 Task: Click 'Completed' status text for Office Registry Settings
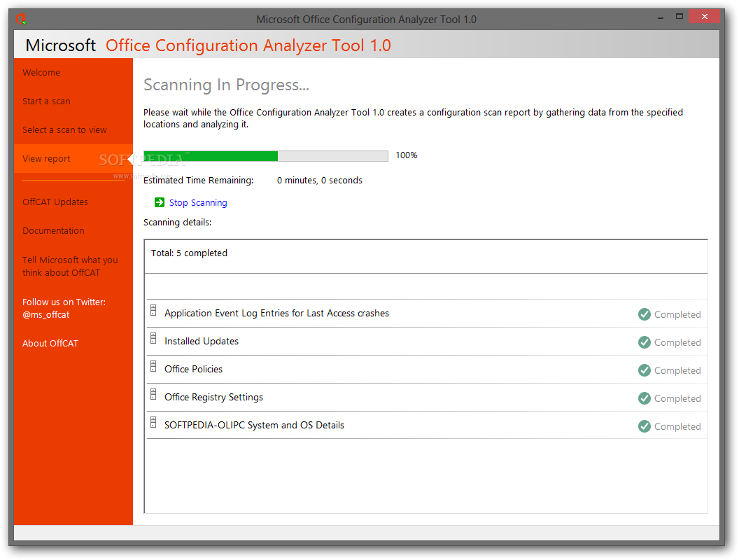click(677, 399)
